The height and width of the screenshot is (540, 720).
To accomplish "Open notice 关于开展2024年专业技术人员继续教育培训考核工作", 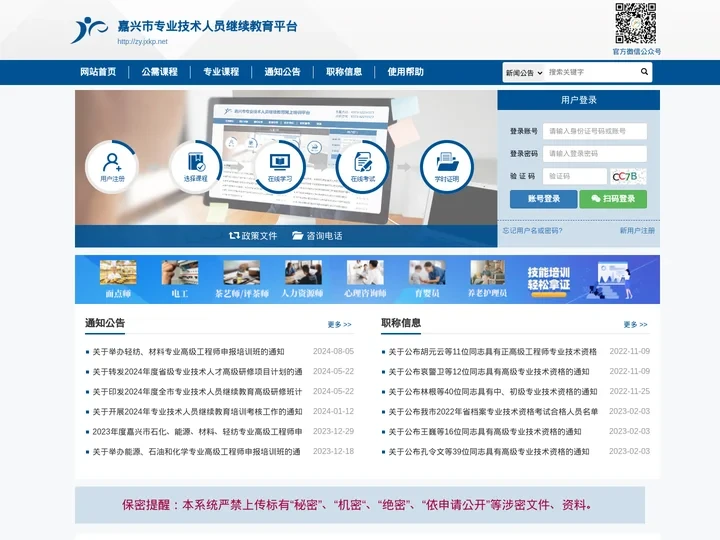I will [197, 412].
